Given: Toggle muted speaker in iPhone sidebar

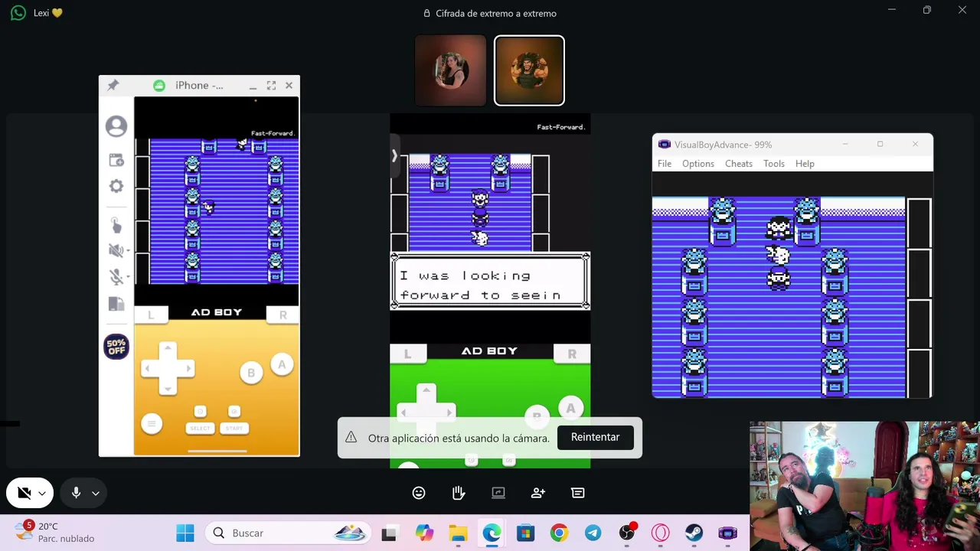Looking at the screenshot, I should (116, 250).
